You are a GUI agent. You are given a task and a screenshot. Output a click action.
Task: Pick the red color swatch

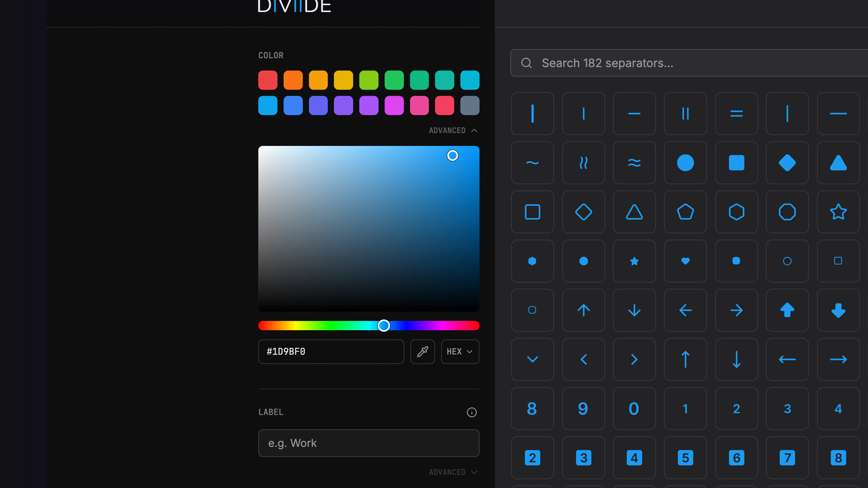pyautogui.click(x=268, y=80)
